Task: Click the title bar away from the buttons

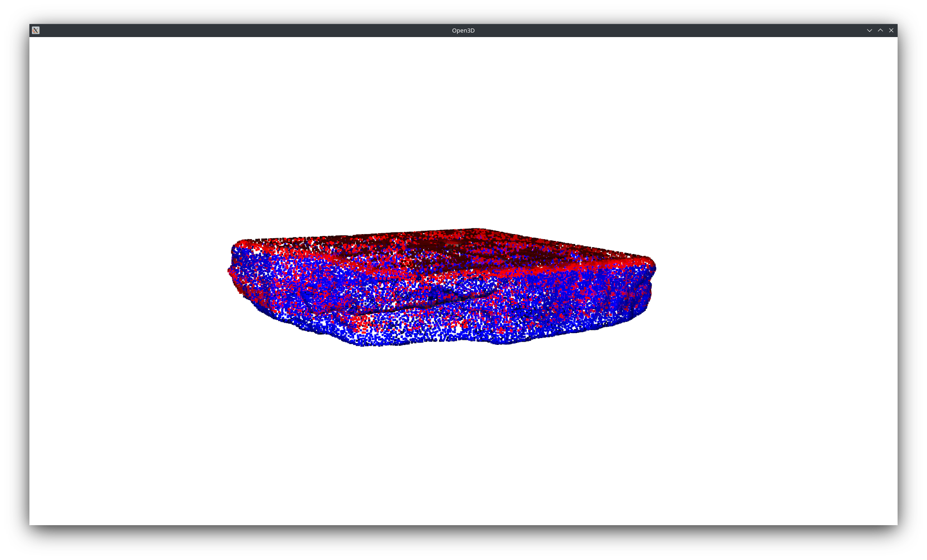Action: tap(271, 30)
